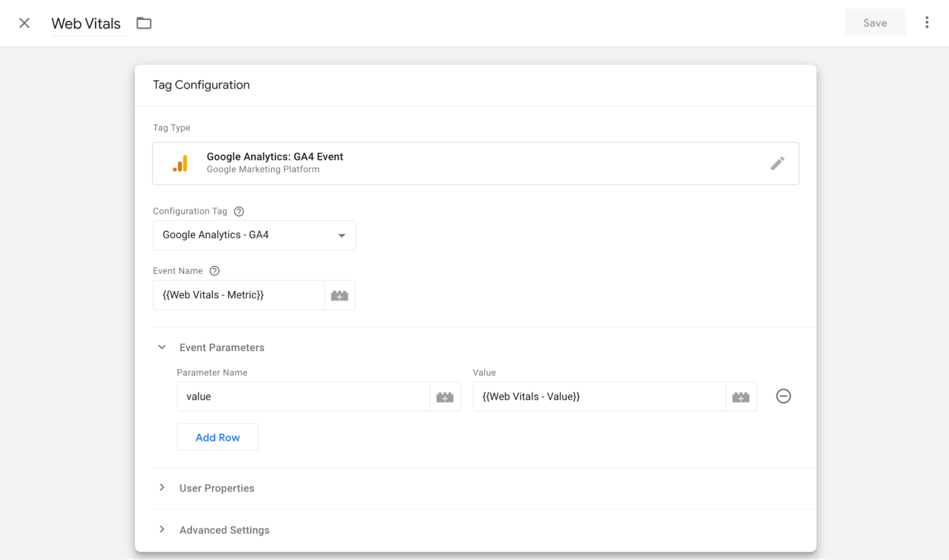Click the Tag Configuration heading

point(201,85)
